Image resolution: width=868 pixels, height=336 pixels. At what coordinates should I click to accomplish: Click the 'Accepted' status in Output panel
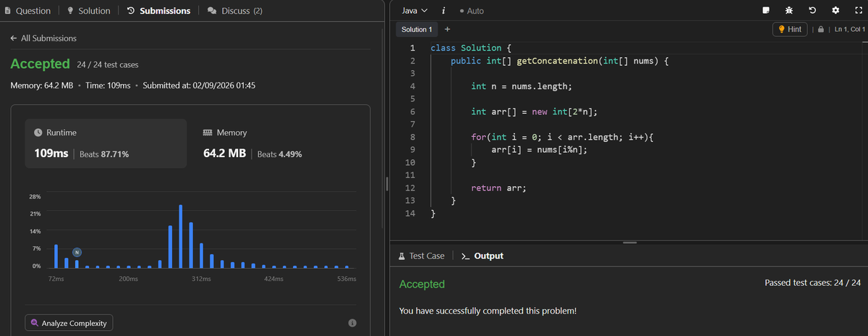pyautogui.click(x=422, y=284)
